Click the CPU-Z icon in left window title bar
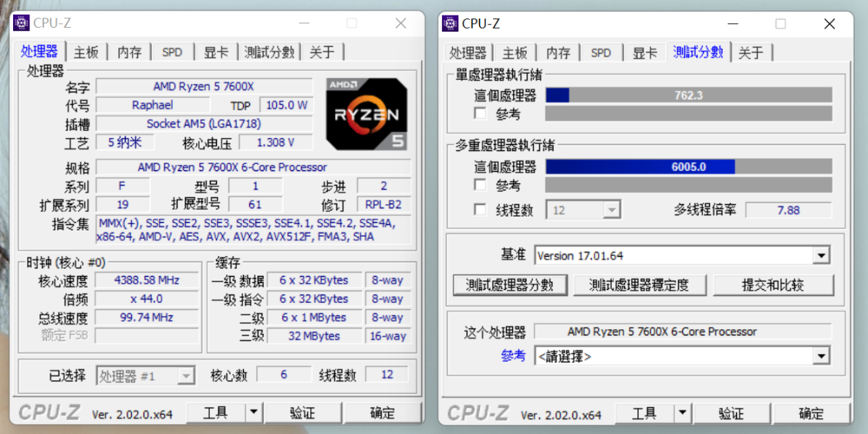This screenshot has height=434, width=868. click(x=21, y=23)
